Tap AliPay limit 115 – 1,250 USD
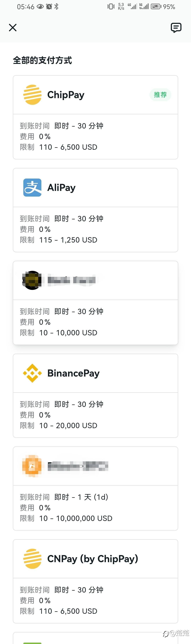The image size is (191, 644). [68, 240]
